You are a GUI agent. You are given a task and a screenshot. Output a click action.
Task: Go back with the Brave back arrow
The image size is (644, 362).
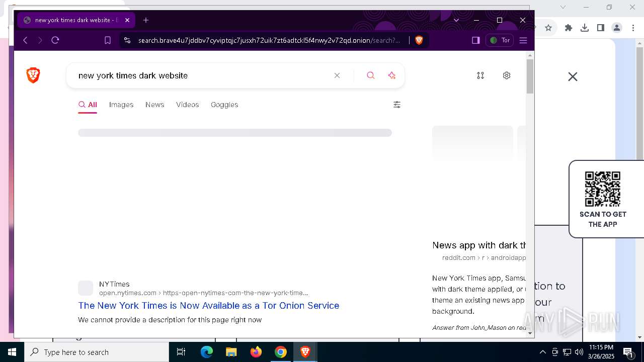[x=25, y=40]
